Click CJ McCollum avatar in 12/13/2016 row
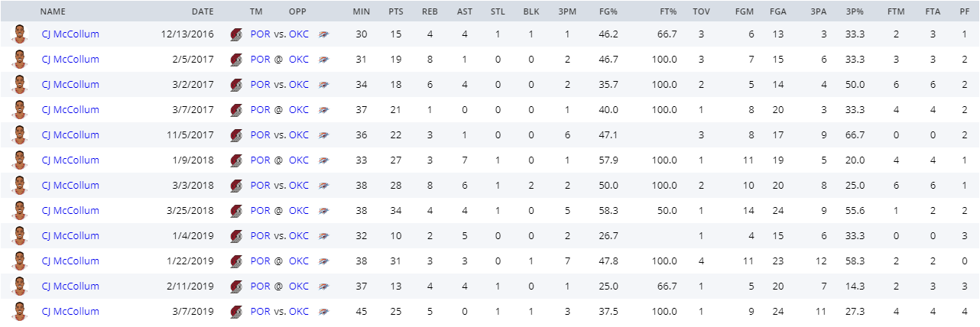 point(19,34)
